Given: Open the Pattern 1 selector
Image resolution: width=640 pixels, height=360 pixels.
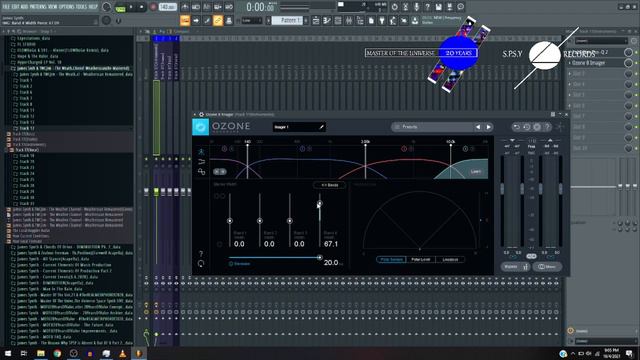Looking at the screenshot, I should tap(288, 20).
